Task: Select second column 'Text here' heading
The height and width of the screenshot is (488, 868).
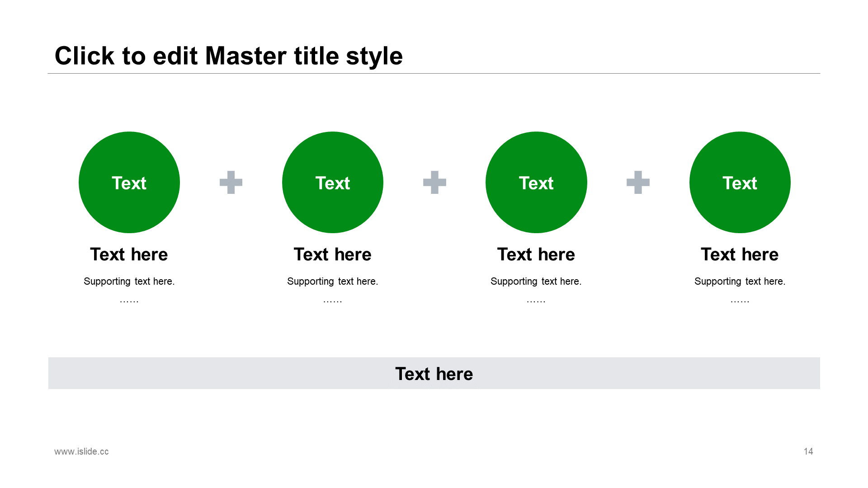Action: point(333,254)
